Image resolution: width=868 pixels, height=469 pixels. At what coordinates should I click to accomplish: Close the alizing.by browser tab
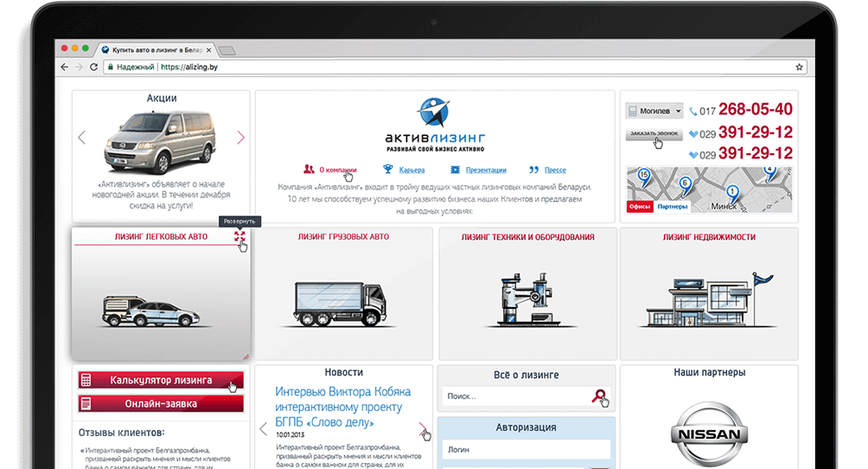pyautogui.click(x=208, y=50)
